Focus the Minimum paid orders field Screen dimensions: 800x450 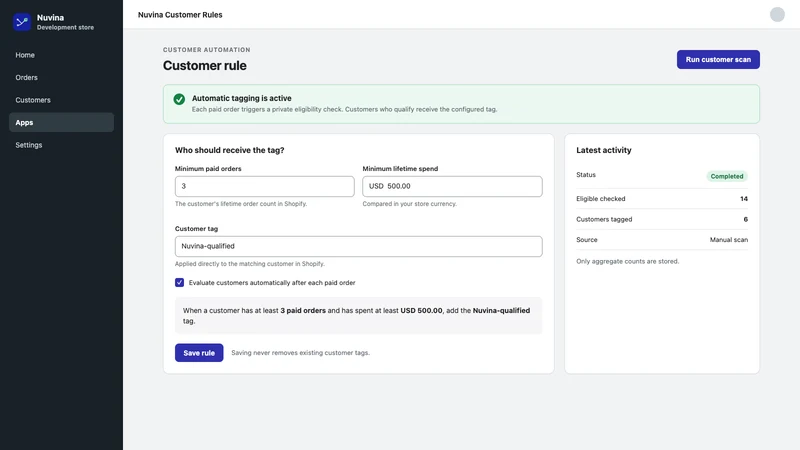pyautogui.click(x=264, y=186)
